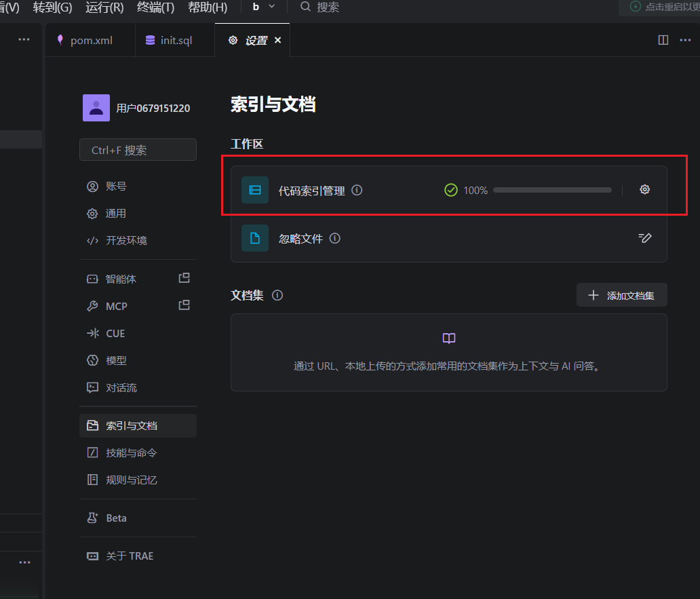This screenshot has width=700, height=599.
Task: Open the CUE settings section
Action: [x=138, y=334]
